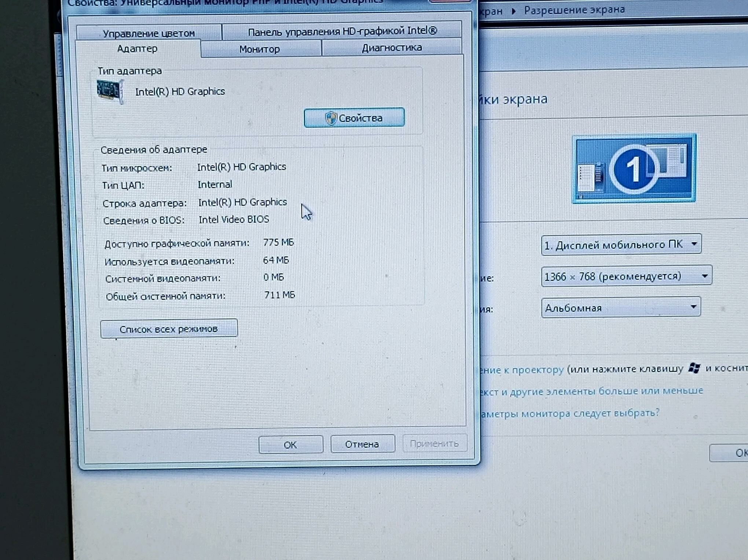Open Панель управления HD-графикой Intel tab
The height and width of the screenshot is (560, 748).
342,31
